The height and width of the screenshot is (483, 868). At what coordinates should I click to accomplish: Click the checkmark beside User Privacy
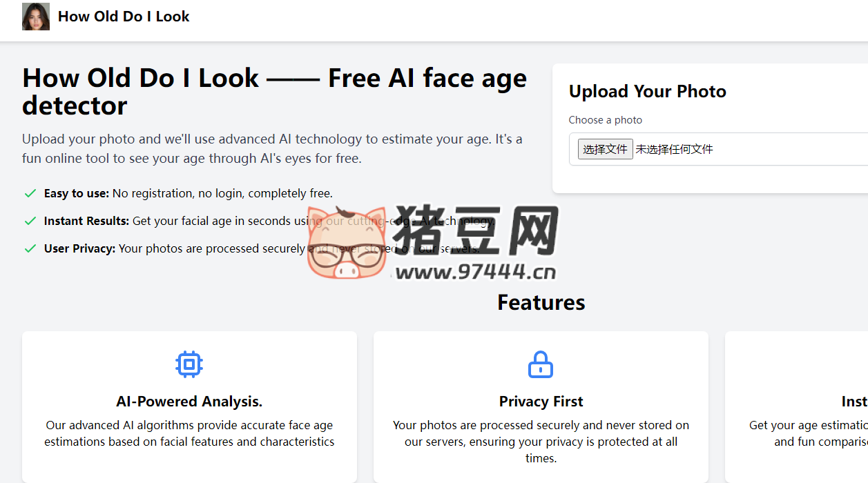pyautogui.click(x=30, y=248)
